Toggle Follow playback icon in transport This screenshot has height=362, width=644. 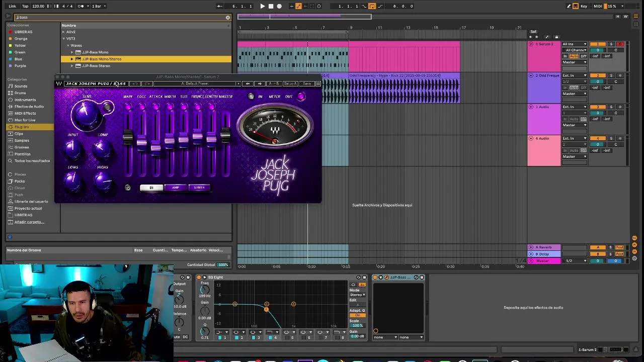[219, 6]
